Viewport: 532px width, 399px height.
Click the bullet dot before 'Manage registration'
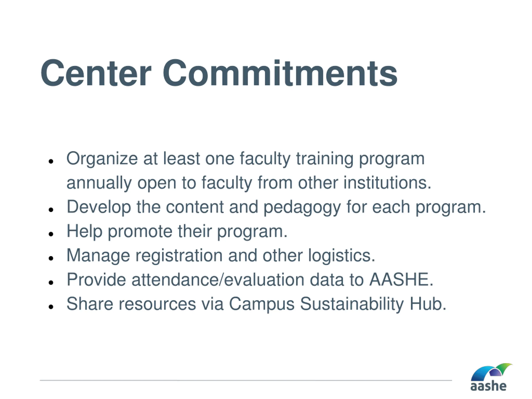51,258
